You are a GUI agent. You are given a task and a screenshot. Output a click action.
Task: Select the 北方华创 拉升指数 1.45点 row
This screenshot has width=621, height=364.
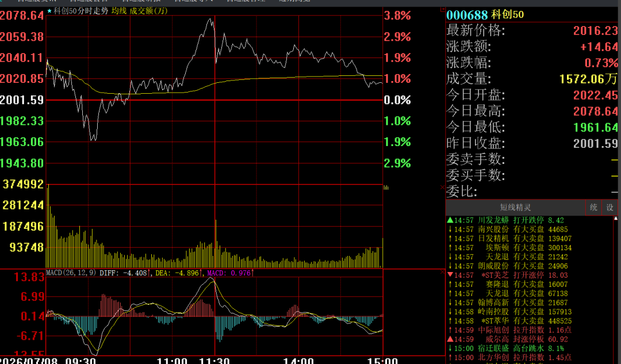530,357
